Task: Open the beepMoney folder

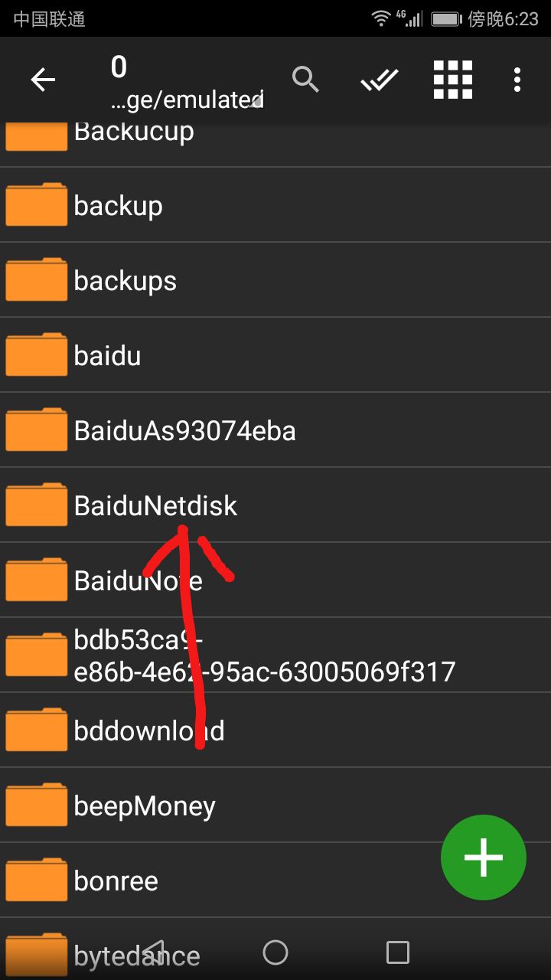Action: tap(275, 805)
